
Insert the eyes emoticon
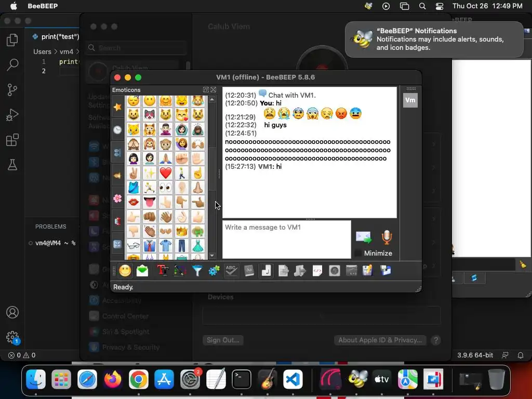(x=166, y=188)
